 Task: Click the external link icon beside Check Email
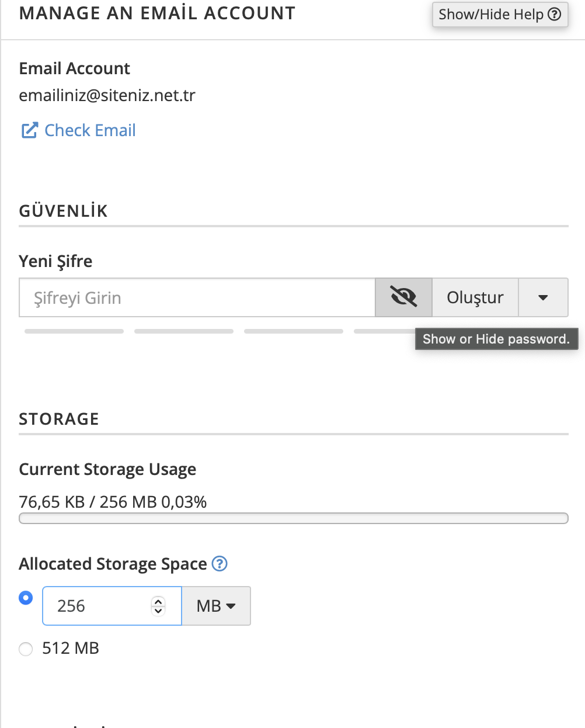coord(30,130)
